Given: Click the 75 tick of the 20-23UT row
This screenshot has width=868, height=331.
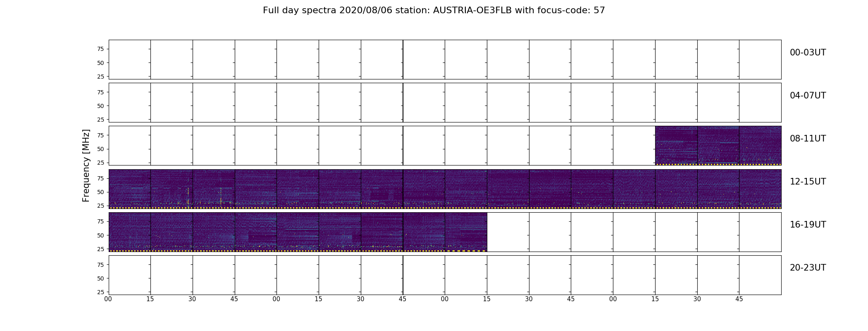Looking at the screenshot, I should [100, 265].
